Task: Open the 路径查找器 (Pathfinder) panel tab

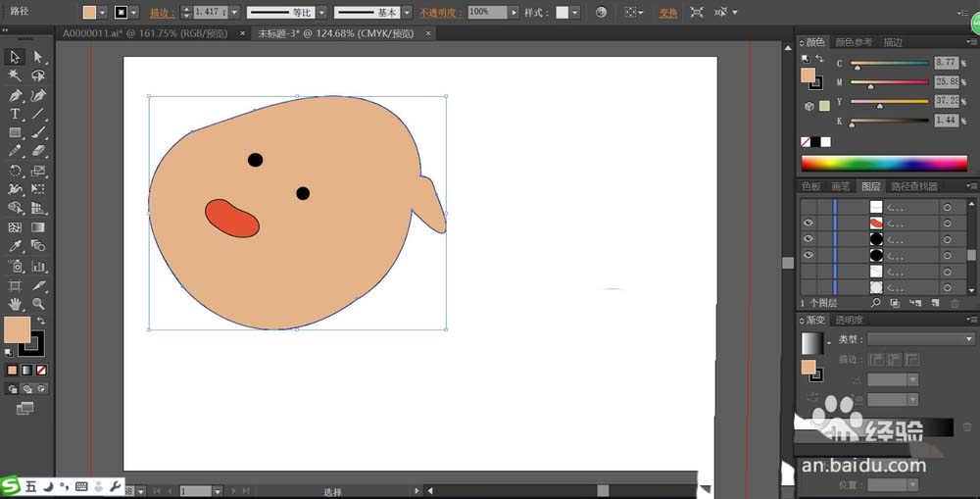Action: point(913,186)
